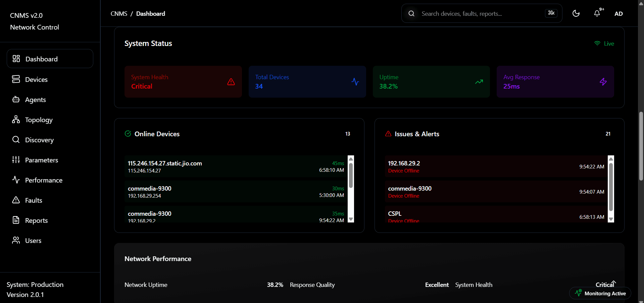Open the AD user avatar menu
Screen dimensions: 644x303
618,14
